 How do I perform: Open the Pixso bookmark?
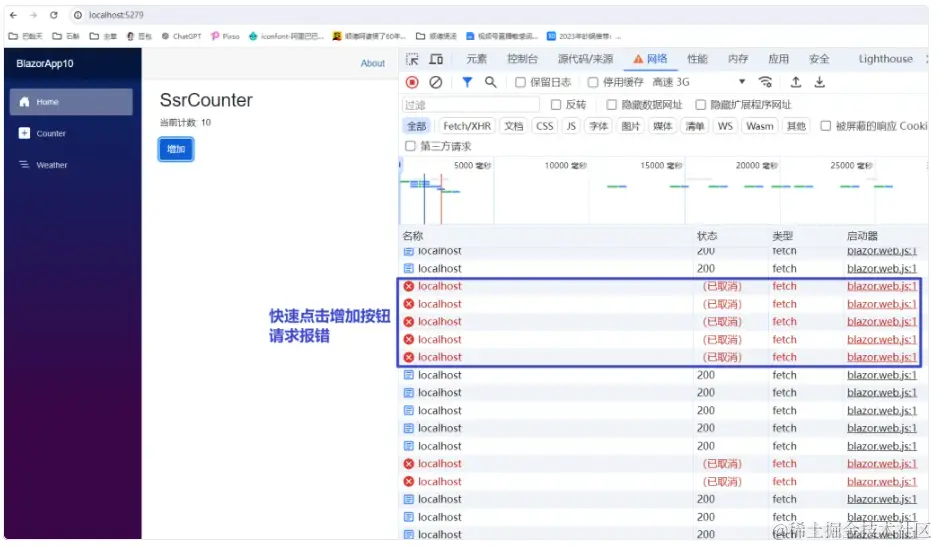click(225, 37)
